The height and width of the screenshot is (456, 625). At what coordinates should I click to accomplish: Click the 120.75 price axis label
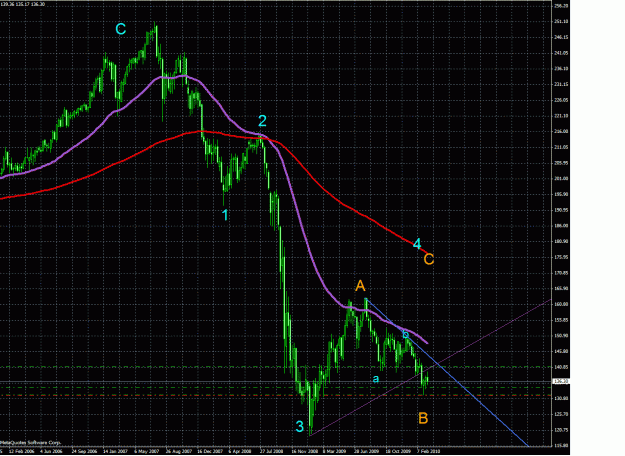tap(561, 430)
